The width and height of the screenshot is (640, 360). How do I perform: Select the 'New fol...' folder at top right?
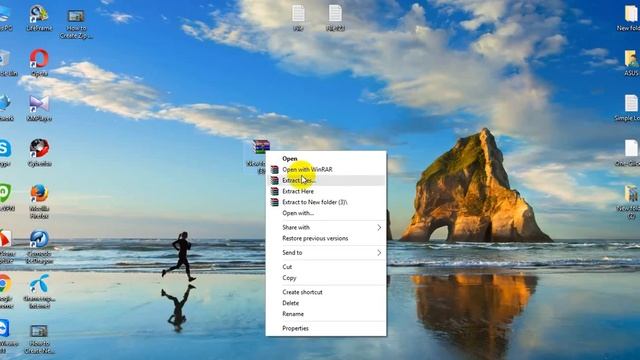pyautogui.click(x=629, y=18)
